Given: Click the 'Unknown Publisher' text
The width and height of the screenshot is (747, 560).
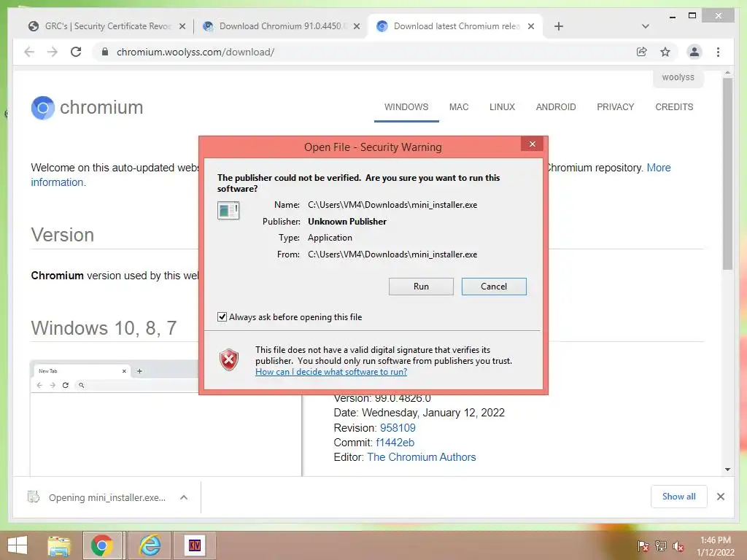Looking at the screenshot, I should click(x=347, y=222).
